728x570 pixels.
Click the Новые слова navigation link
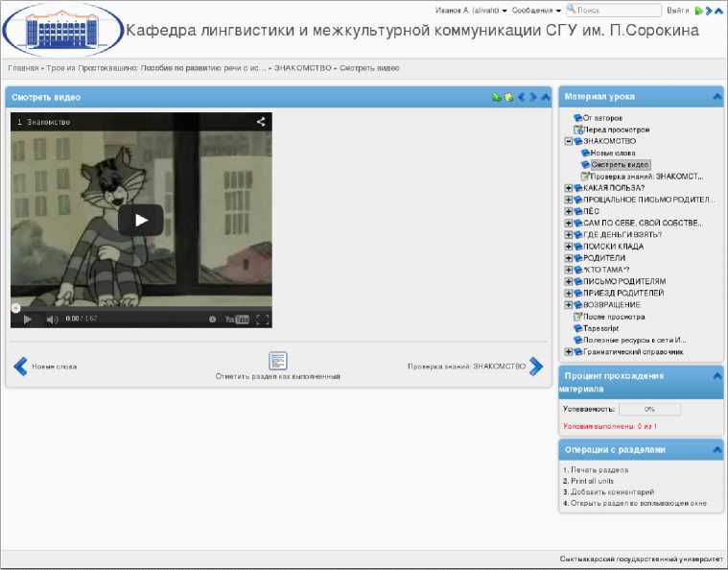coord(55,367)
